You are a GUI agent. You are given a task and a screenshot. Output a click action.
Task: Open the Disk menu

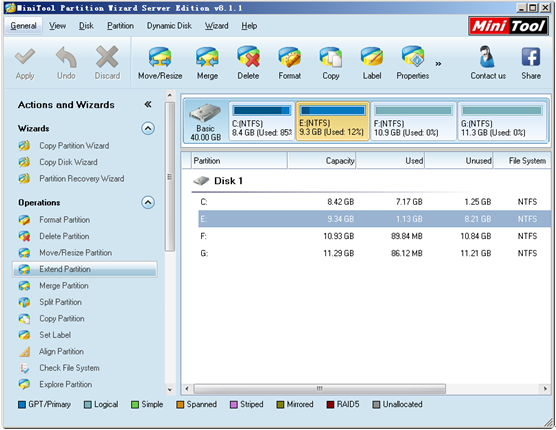(86, 26)
